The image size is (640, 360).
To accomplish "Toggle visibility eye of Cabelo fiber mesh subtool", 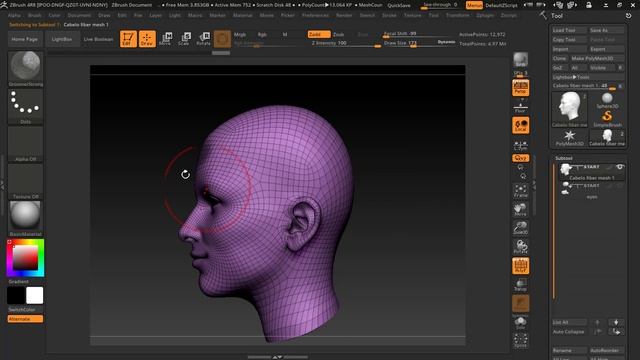I will point(620,167).
